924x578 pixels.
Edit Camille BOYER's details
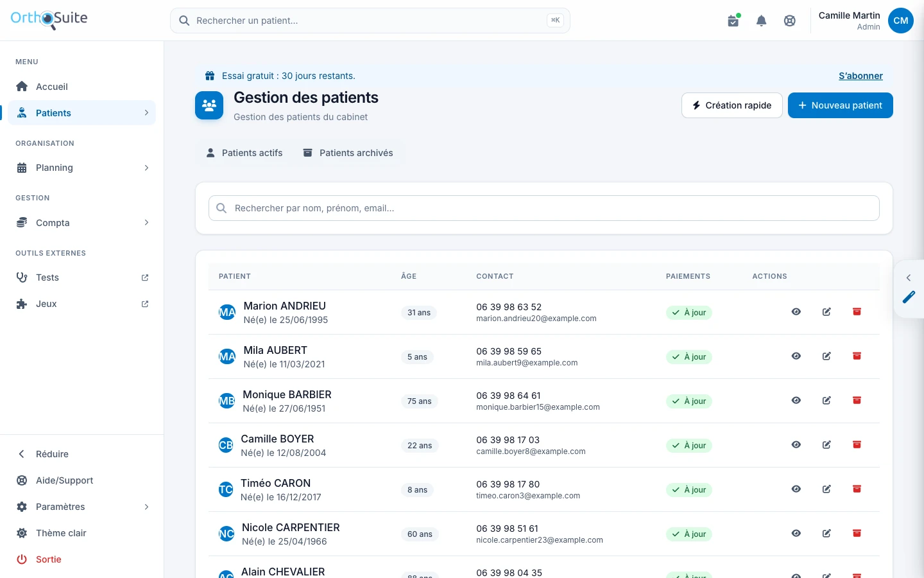pos(826,445)
